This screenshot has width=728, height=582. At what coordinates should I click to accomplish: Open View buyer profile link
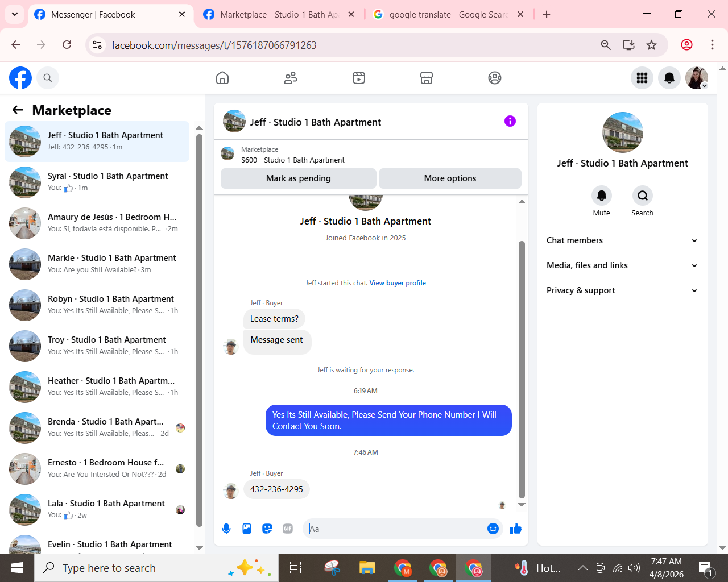click(398, 283)
